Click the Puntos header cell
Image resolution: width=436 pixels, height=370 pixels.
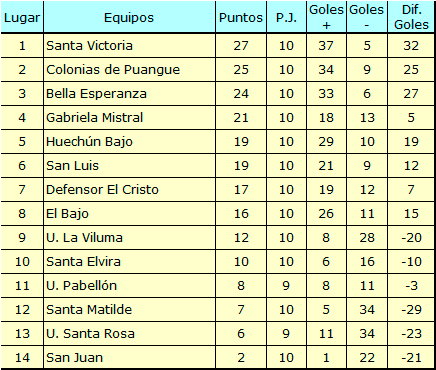(x=241, y=17)
